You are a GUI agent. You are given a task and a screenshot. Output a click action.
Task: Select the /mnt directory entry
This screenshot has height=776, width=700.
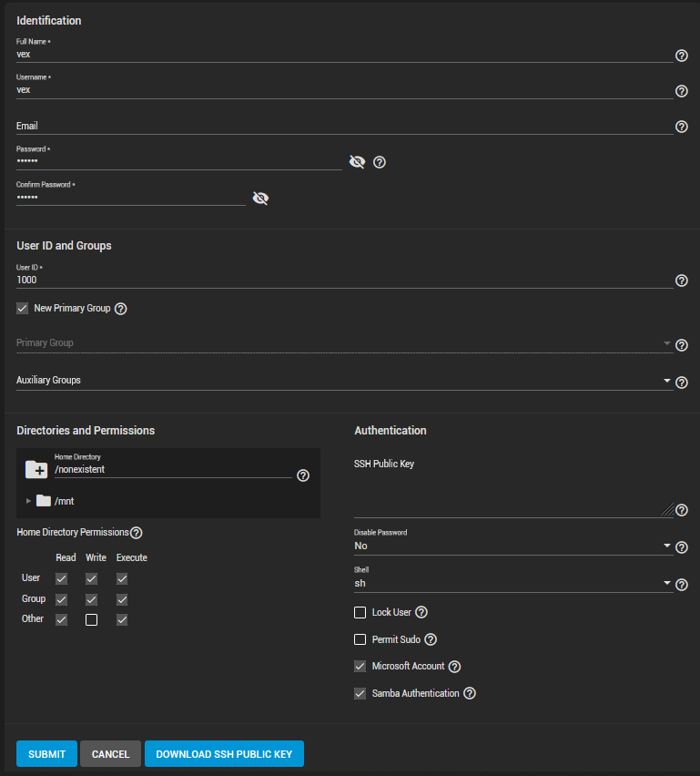pos(64,501)
